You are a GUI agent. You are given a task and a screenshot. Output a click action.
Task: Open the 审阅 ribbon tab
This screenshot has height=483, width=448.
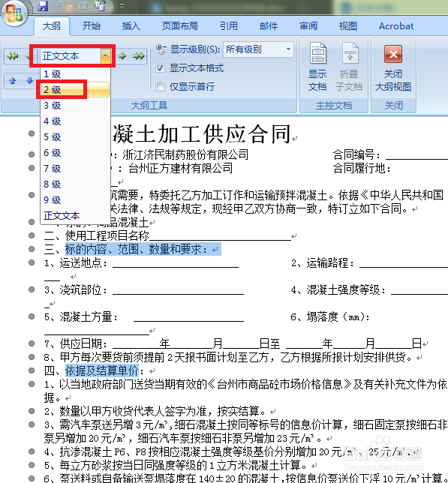pos(308,26)
